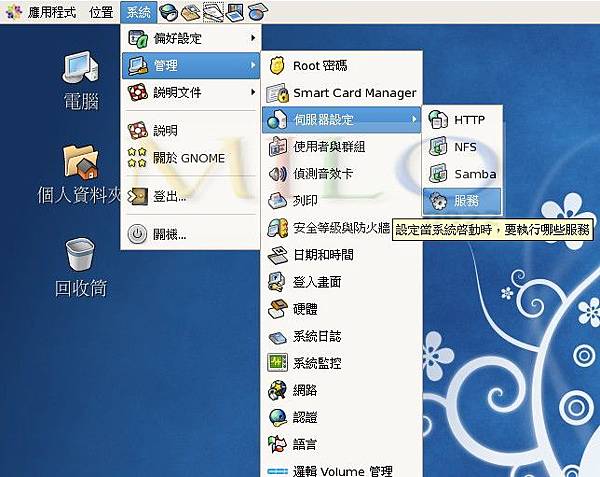Select the 管理 administration menu entry
600x477 pixels.
[x=191, y=65]
